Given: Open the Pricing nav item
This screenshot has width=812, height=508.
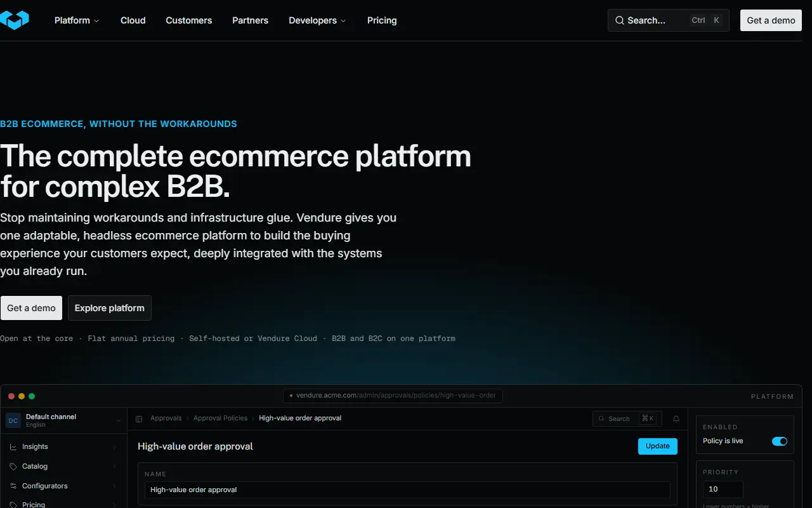Looking at the screenshot, I should (382, 20).
